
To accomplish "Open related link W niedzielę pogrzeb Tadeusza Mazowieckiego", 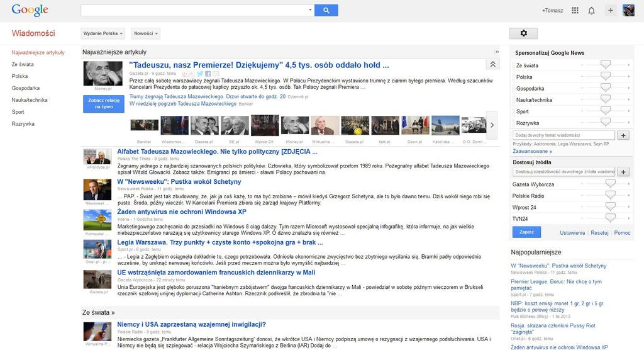I will pyautogui.click(x=183, y=104).
